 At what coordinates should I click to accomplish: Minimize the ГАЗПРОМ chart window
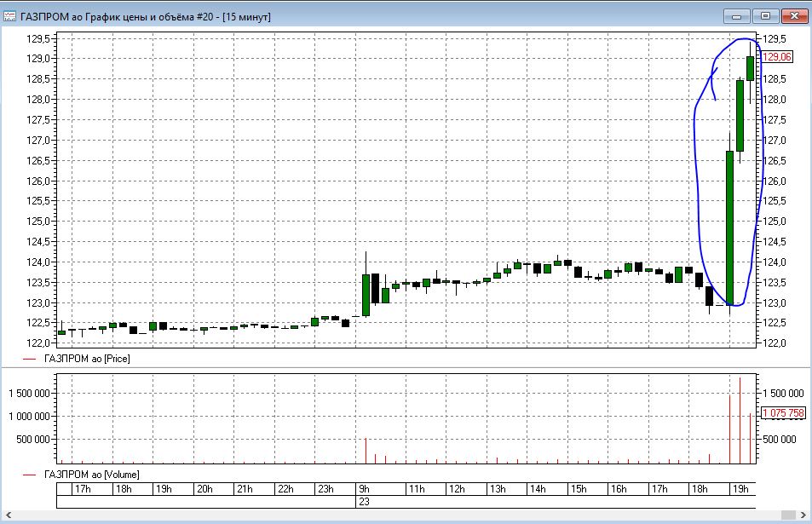tap(737, 15)
